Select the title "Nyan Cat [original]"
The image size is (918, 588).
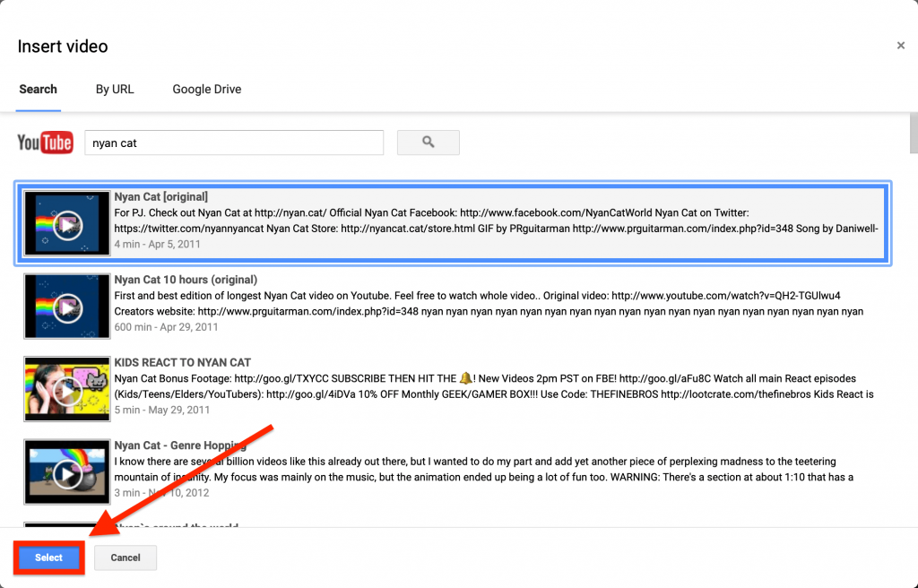tap(161, 197)
